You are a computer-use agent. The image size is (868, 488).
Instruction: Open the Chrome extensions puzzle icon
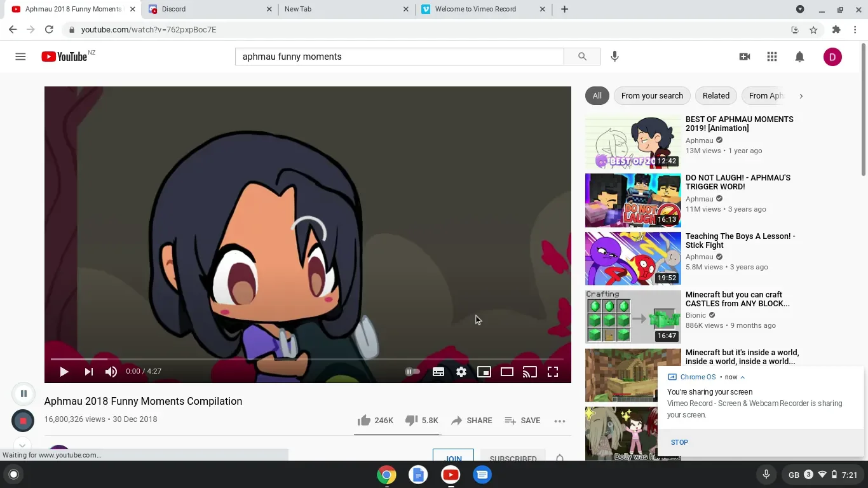point(836,29)
